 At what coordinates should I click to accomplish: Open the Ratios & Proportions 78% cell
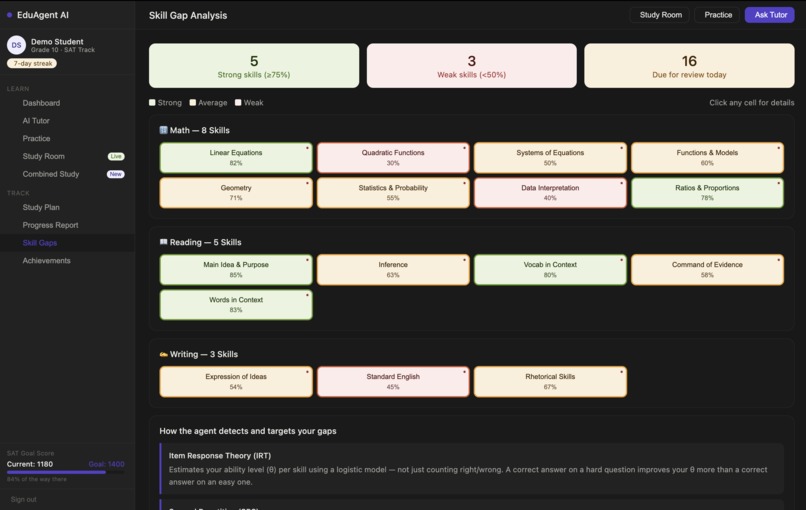pos(707,193)
